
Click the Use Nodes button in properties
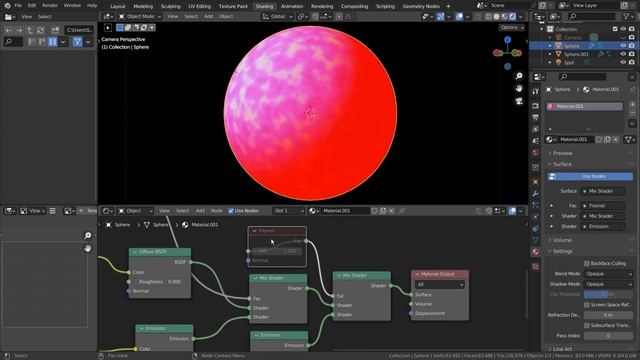coord(591,176)
